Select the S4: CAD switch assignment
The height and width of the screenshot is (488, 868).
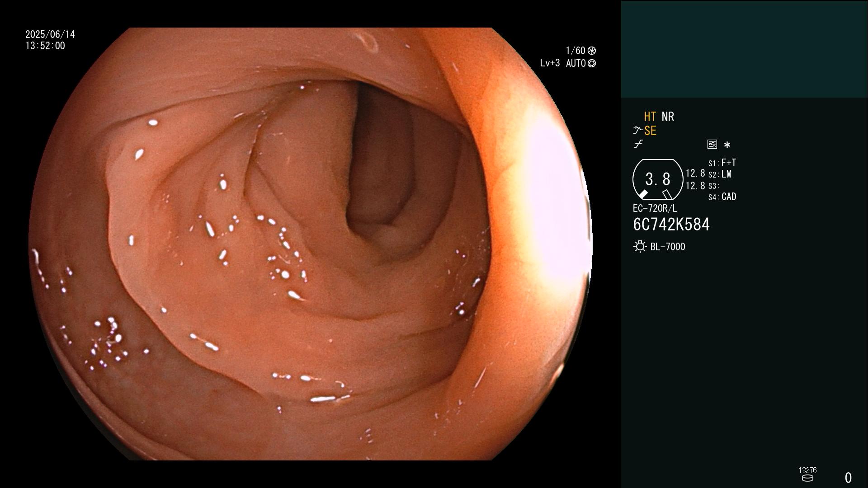click(722, 197)
